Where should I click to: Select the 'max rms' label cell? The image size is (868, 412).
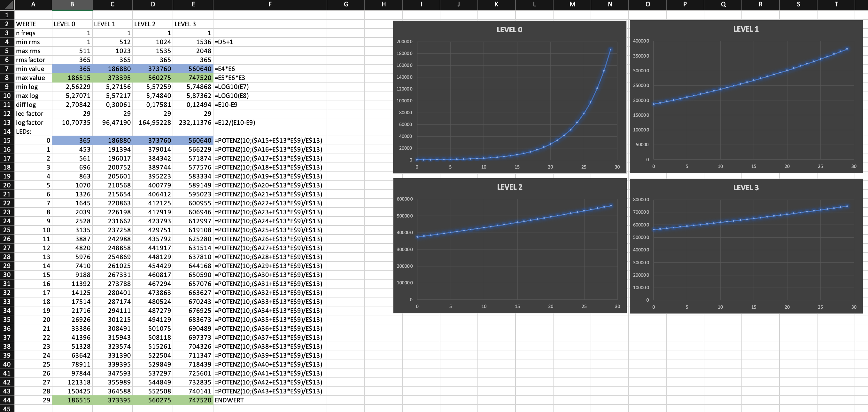click(x=33, y=51)
